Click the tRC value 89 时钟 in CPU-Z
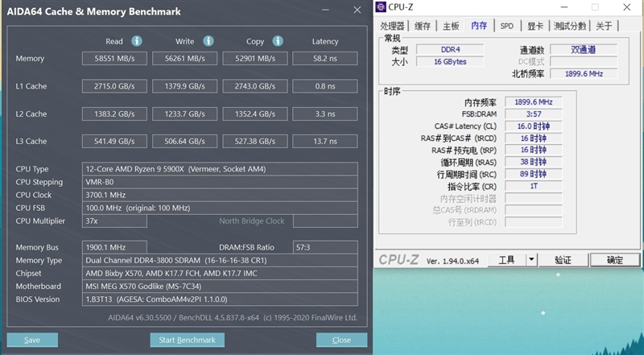Viewport: 644px width, 355px height. pos(533,174)
